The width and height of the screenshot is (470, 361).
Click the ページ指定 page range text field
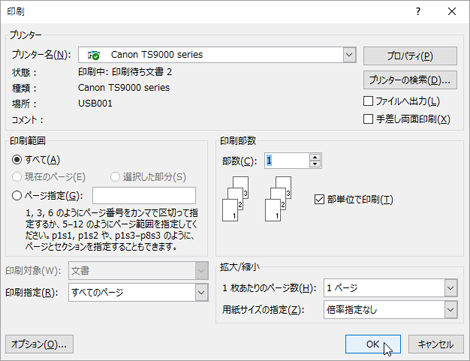tap(144, 195)
